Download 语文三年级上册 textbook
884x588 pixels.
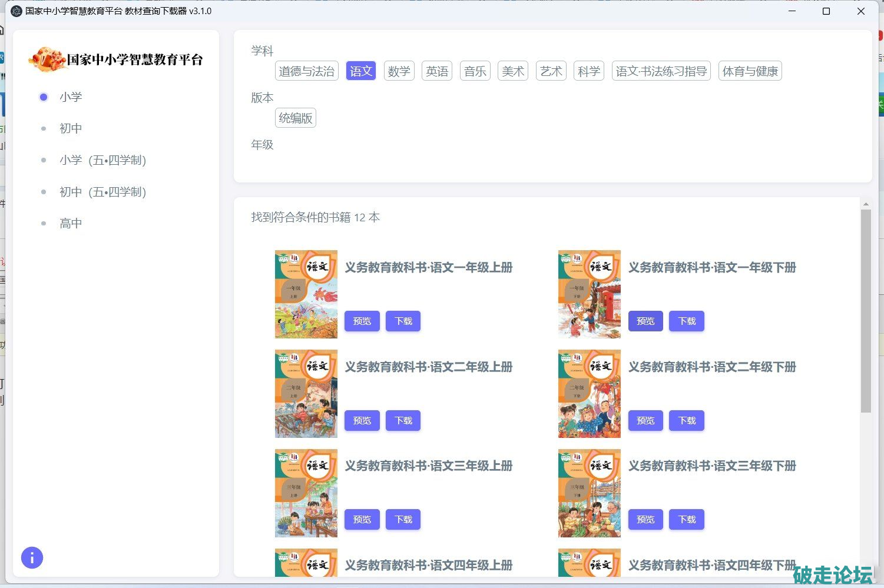[403, 520]
